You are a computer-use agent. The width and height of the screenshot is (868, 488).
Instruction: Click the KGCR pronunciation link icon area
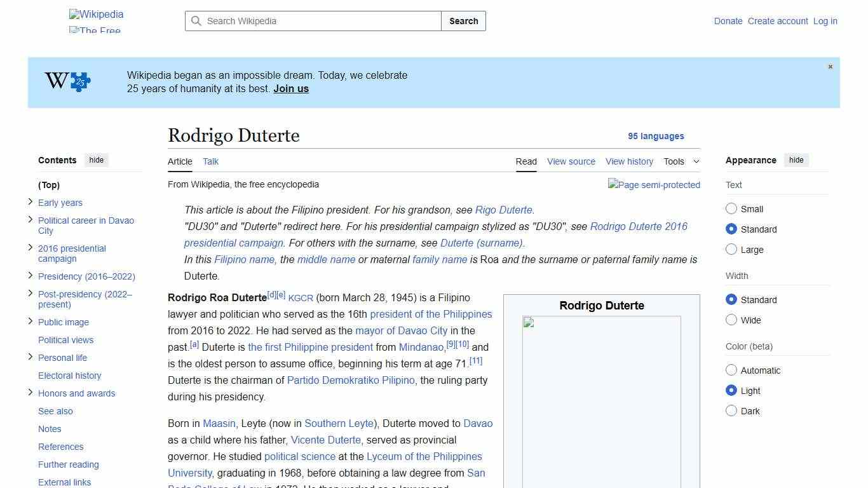pyautogui.click(x=301, y=297)
